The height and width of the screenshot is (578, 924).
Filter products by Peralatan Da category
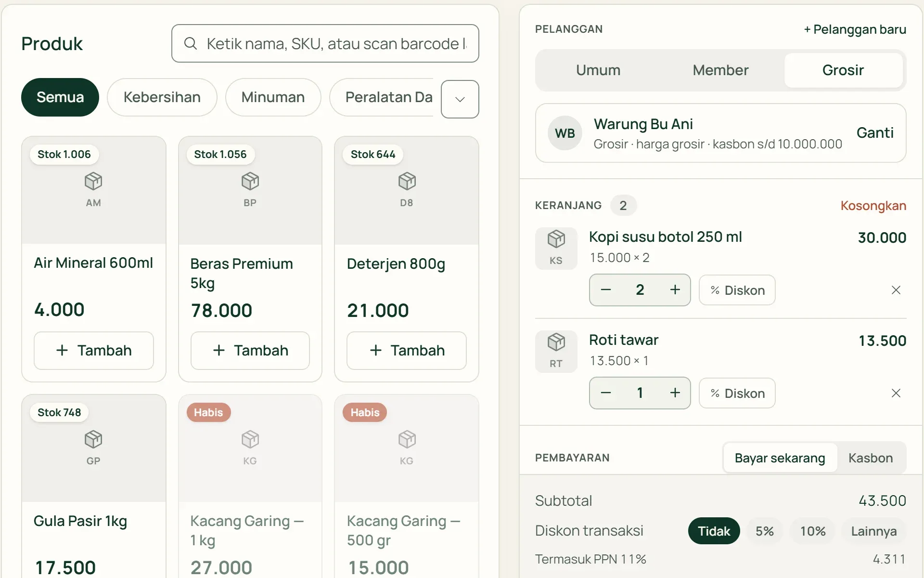(x=382, y=97)
